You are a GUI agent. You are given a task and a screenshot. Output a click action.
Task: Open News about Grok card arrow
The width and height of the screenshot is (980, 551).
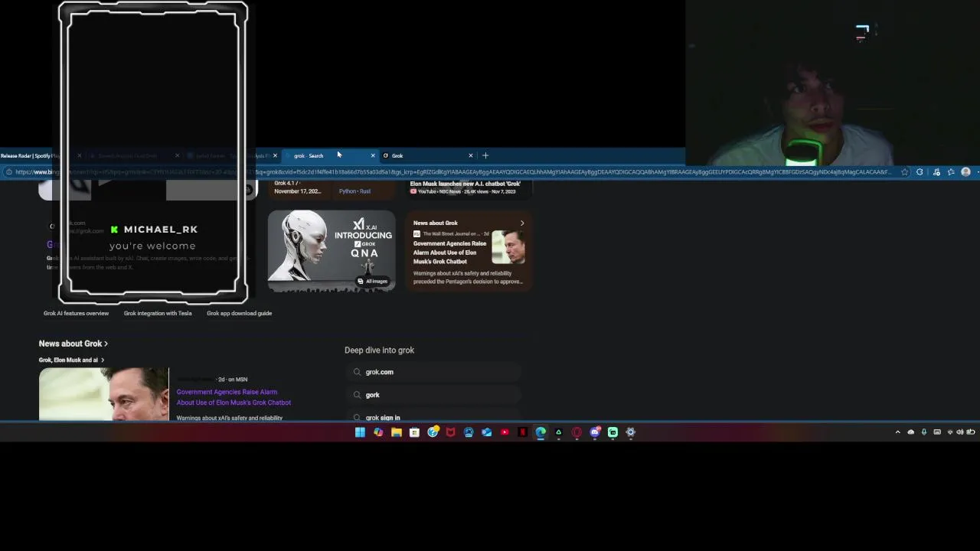point(522,223)
